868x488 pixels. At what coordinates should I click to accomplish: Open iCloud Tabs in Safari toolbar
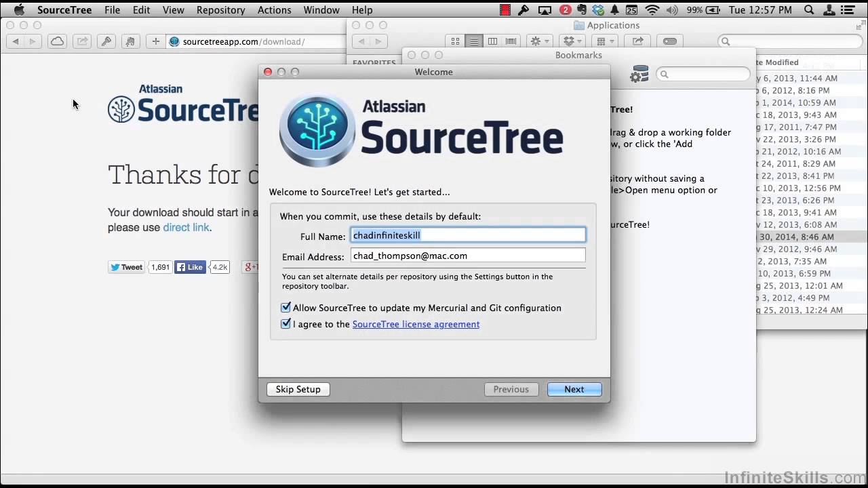pos(58,41)
